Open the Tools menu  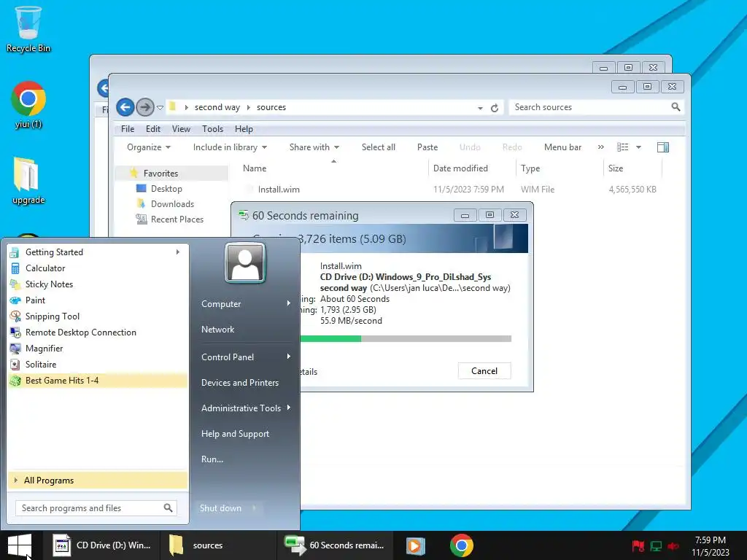click(212, 129)
